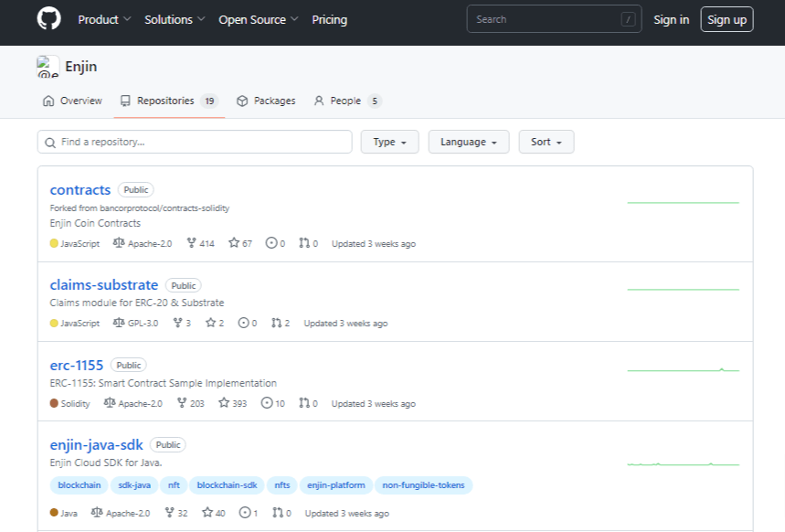Click the slash shortcut icon in search
785x532 pixels.
tap(628, 19)
